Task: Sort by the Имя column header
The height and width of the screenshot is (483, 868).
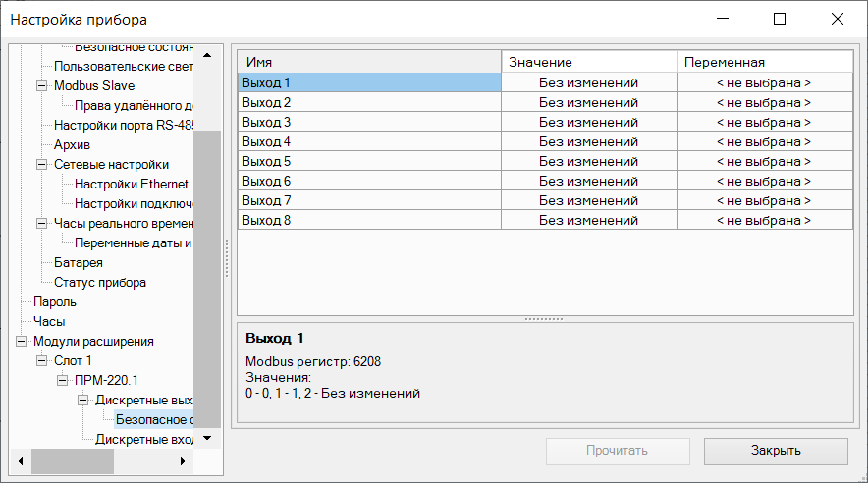Action: 369,62
